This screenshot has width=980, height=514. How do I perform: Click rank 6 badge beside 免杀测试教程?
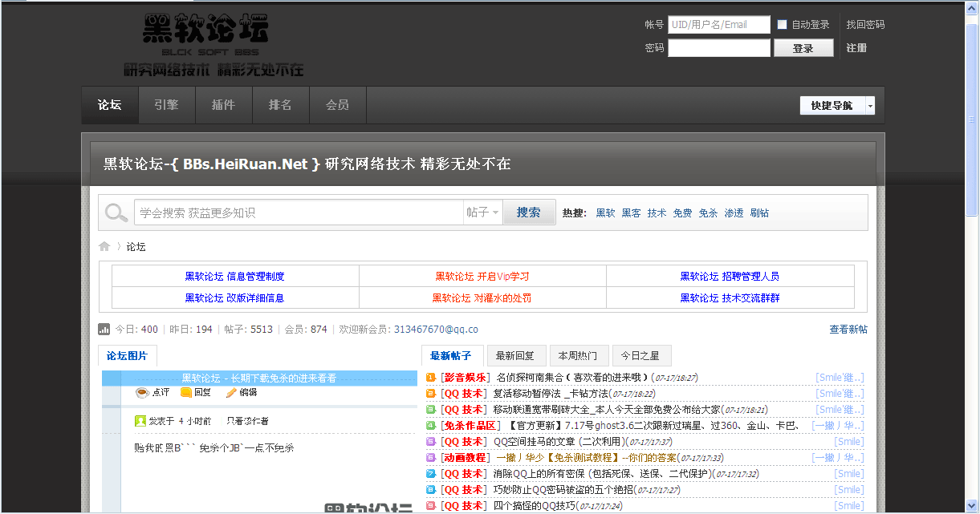(x=431, y=457)
